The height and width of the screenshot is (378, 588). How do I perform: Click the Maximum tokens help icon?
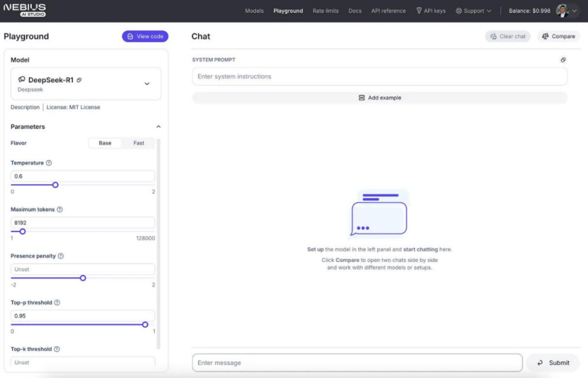60,210
